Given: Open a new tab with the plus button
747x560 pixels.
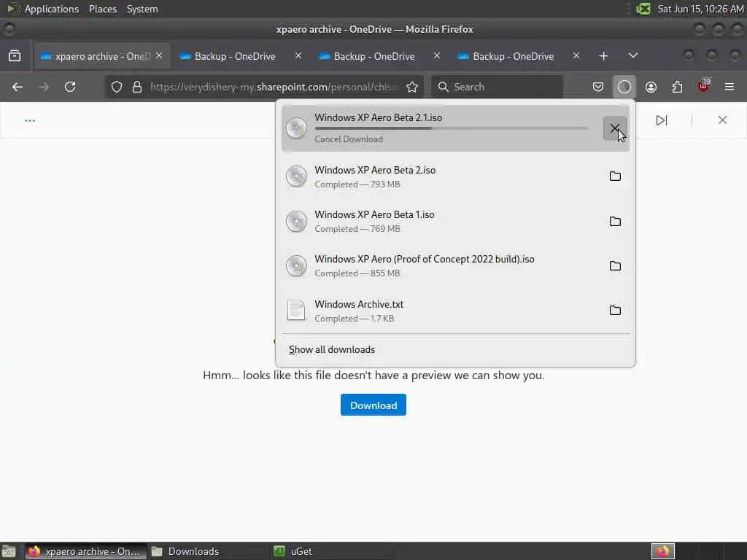Looking at the screenshot, I should pos(603,56).
